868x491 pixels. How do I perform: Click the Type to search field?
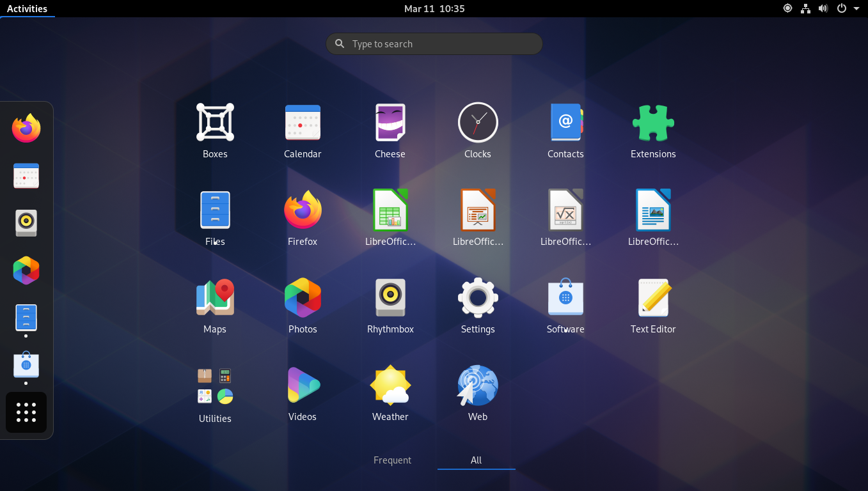pos(434,43)
